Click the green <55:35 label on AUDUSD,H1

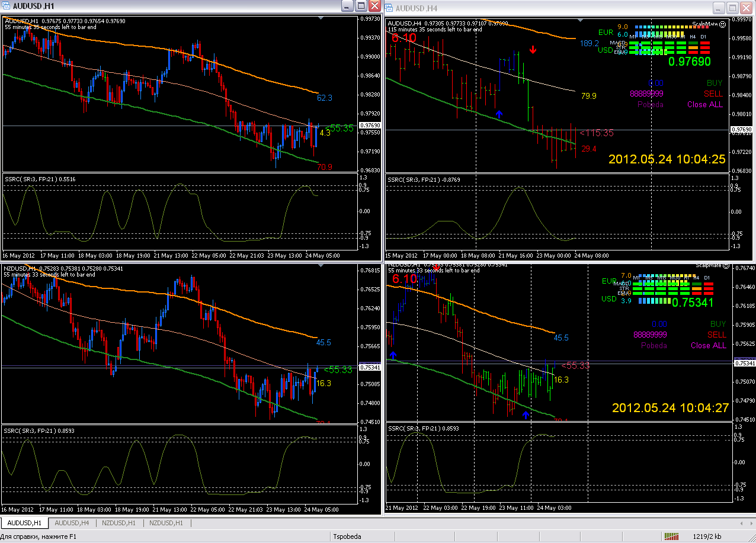click(x=339, y=127)
